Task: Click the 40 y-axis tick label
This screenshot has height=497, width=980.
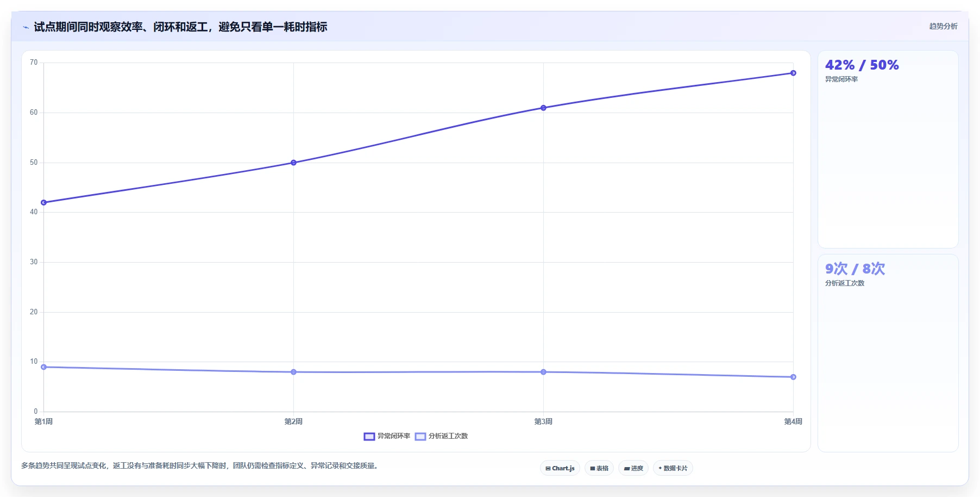Action: (34, 212)
